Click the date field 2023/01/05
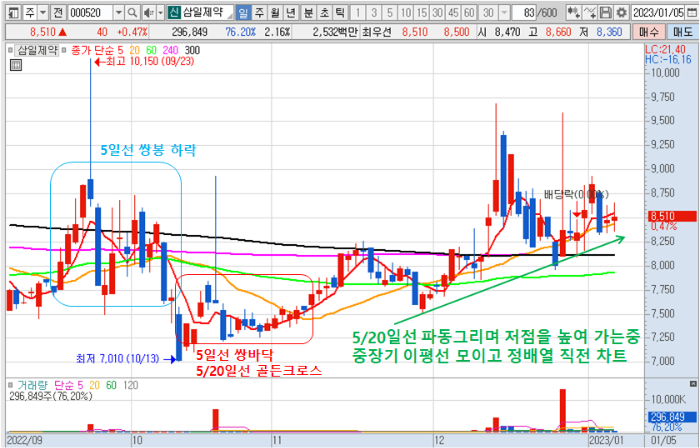The width and height of the screenshot is (700, 448). pos(658,12)
